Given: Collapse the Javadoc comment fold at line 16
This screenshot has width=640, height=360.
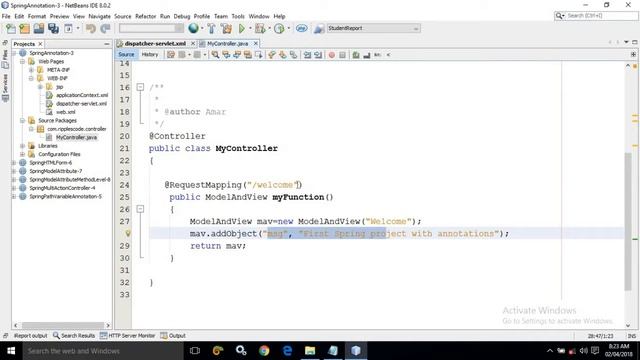Looking at the screenshot, I should pyautogui.click(x=140, y=87).
